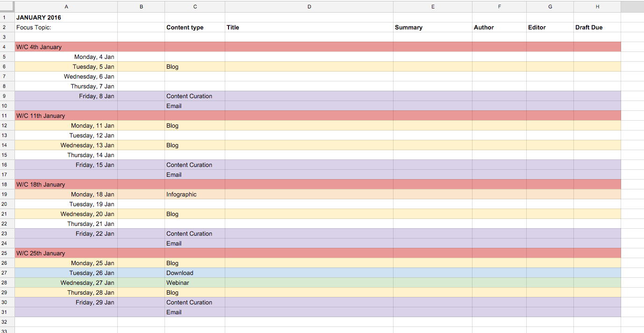The height and width of the screenshot is (333, 644).
Task: Click column C header
Action: (x=194, y=7)
